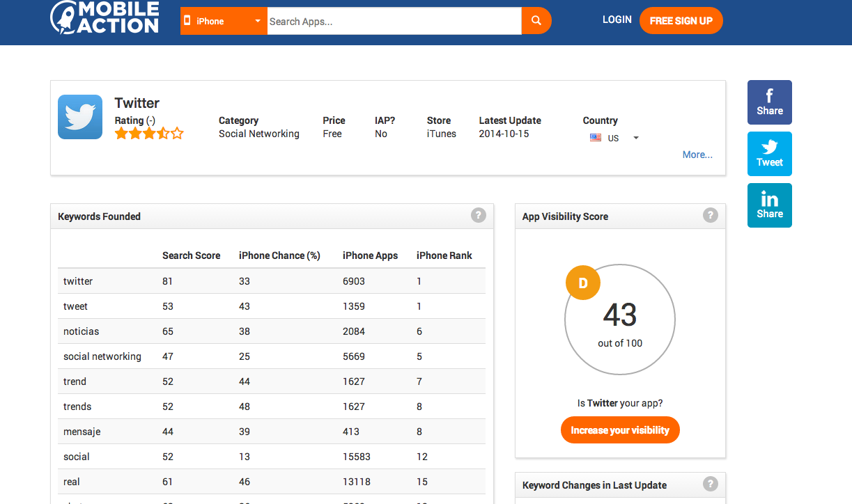Click the Increase your visibility button
Image resolution: width=852 pixels, height=504 pixels.
(x=619, y=430)
